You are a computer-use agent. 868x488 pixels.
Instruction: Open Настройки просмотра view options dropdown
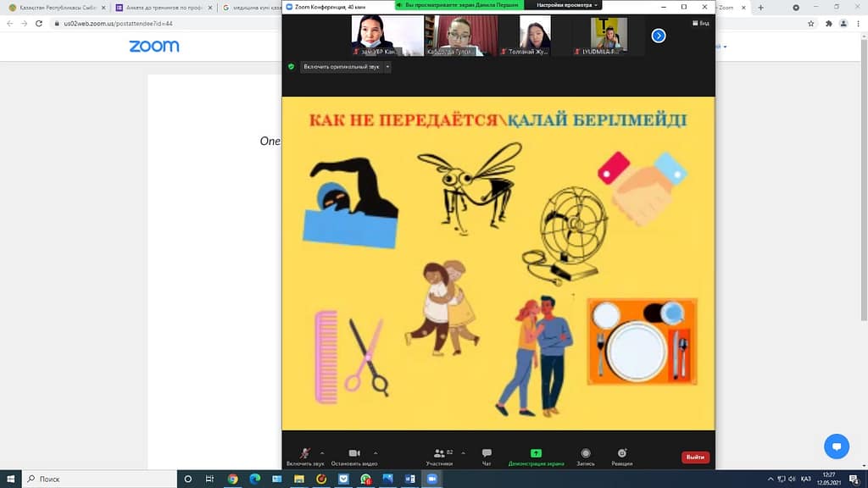click(x=568, y=5)
